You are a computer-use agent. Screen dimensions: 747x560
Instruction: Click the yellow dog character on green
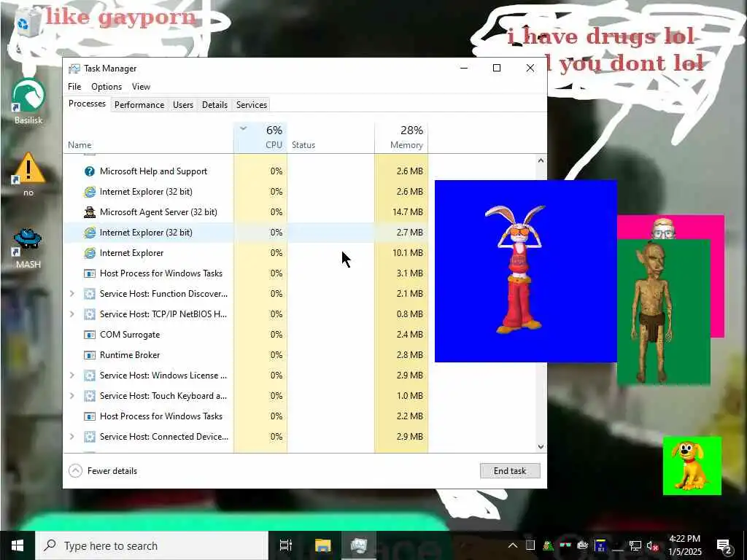tap(690, 466)
